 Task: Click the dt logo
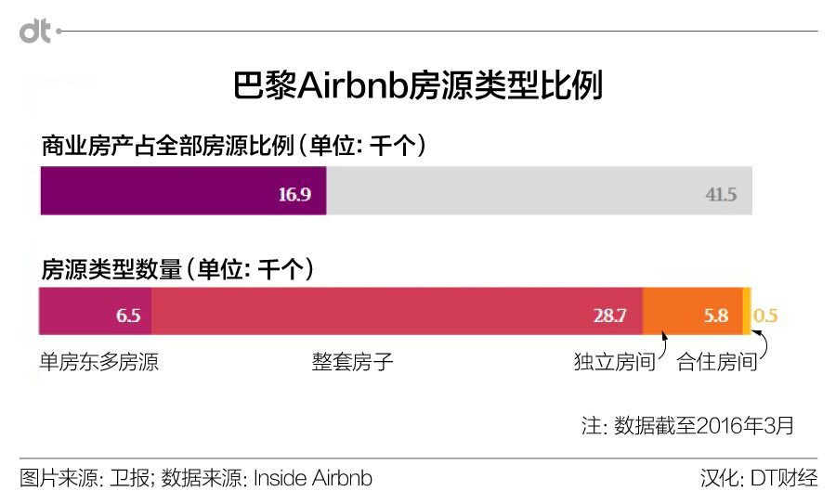(35, 32)
